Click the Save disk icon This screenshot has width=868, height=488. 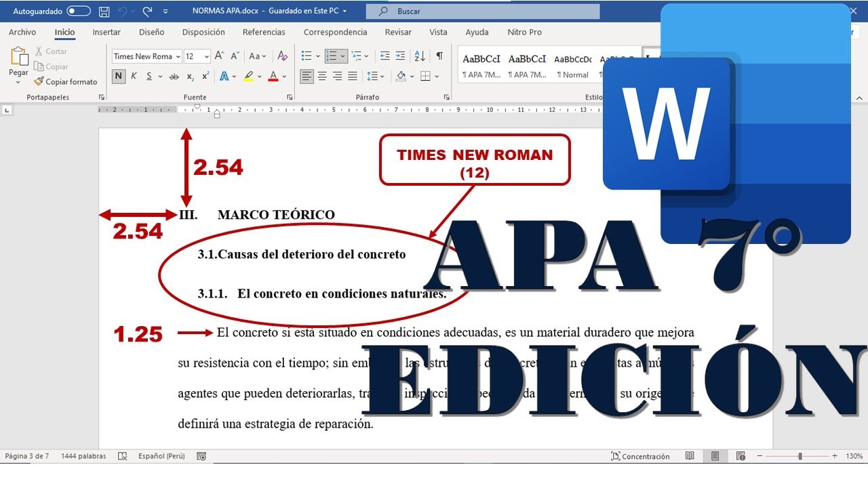pyautogui.click(x=104, y=12)
